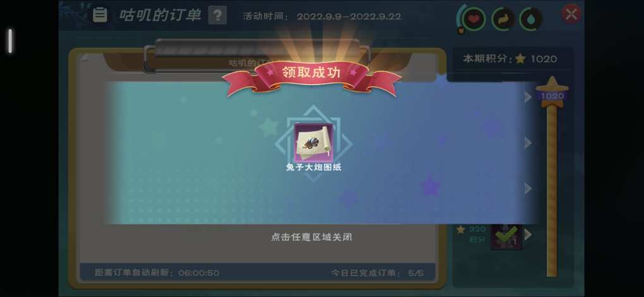The height and width of the screenshot is (297, 644).
Task: Click the 咕叽的订单 title
Action: coord(160,15)
